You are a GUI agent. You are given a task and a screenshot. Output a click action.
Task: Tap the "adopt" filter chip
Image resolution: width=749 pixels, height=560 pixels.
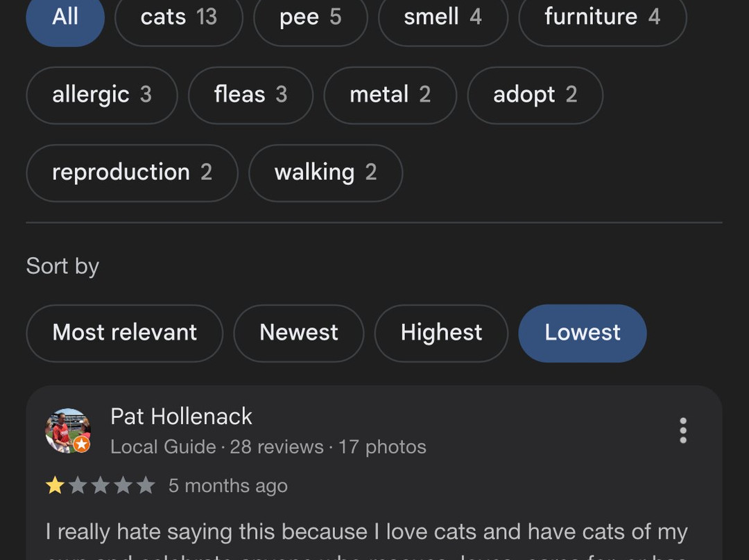535,95
